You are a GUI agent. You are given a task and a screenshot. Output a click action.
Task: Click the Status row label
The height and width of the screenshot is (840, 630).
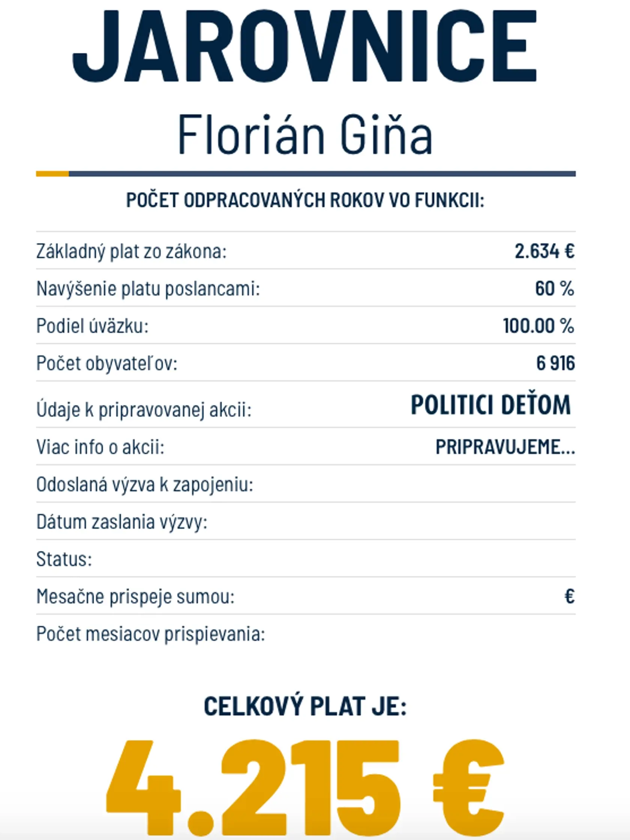[64, 559]
